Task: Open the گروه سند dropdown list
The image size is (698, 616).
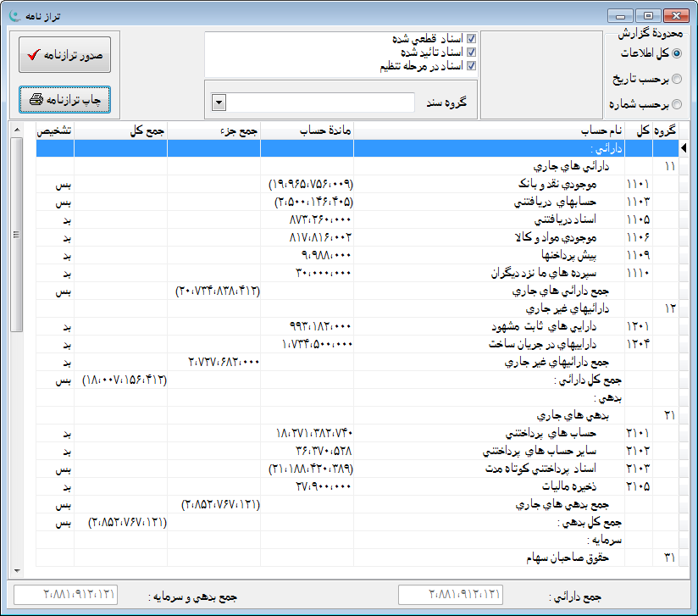Action: (218, 102)
